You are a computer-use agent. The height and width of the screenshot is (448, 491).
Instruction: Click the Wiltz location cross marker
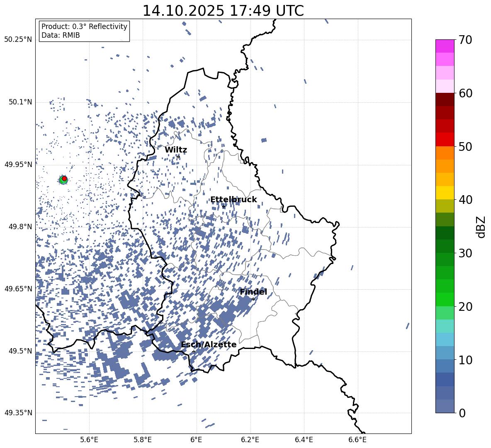(x=178, y=157)
